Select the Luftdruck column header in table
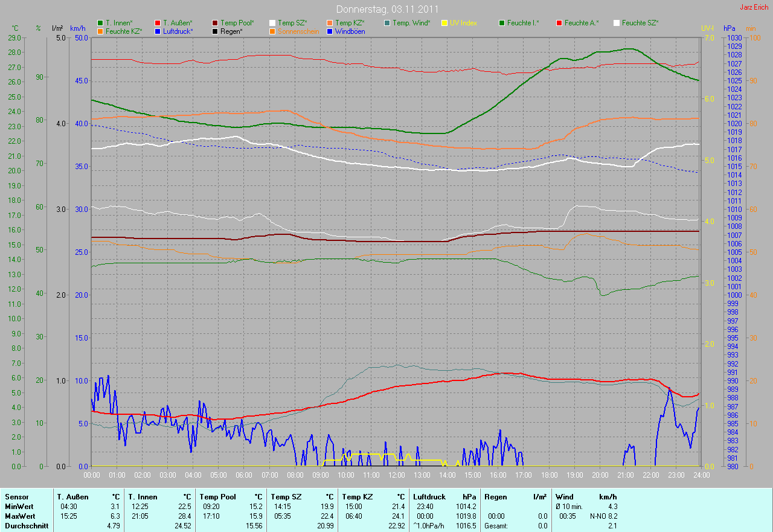 [429, 497]
